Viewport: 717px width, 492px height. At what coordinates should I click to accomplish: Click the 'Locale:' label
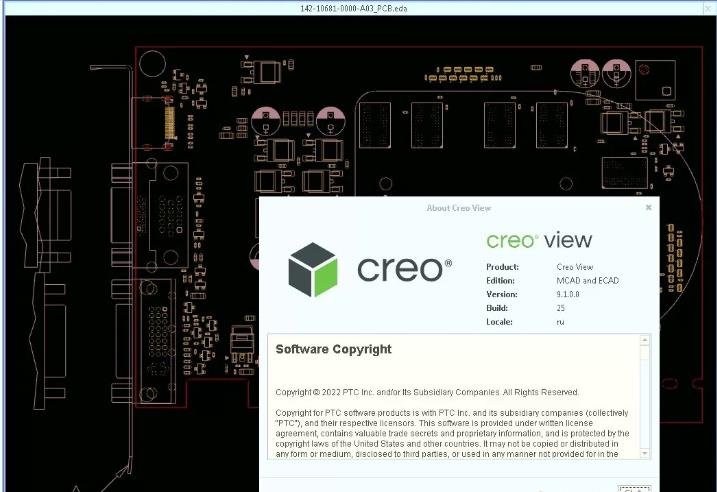(x=499, y=322)
